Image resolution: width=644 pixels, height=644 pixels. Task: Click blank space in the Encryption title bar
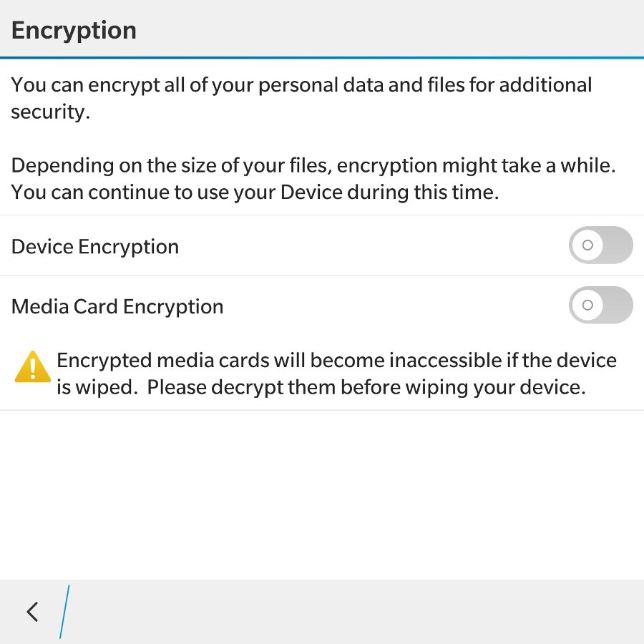394,30
